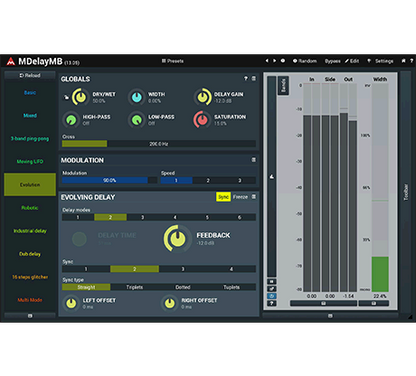416x376 pixels.
Task: Click the Low-Pass knob
Action: pos(137,120)
